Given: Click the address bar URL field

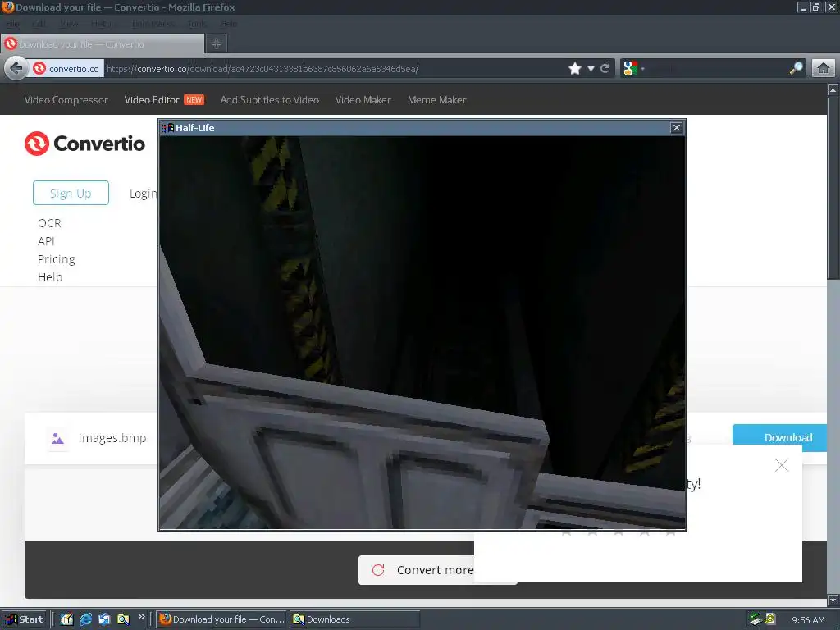Looking at the screenshot, I should point(335,69).
